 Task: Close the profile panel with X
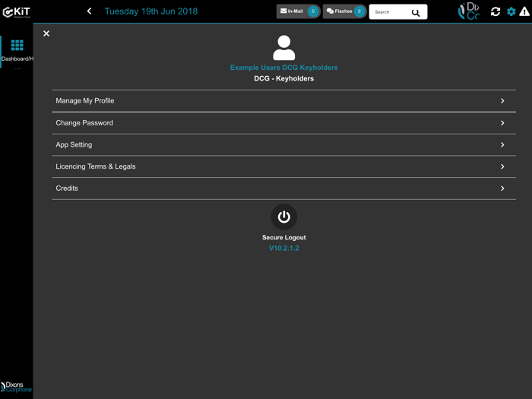click(x=46, y=33)
